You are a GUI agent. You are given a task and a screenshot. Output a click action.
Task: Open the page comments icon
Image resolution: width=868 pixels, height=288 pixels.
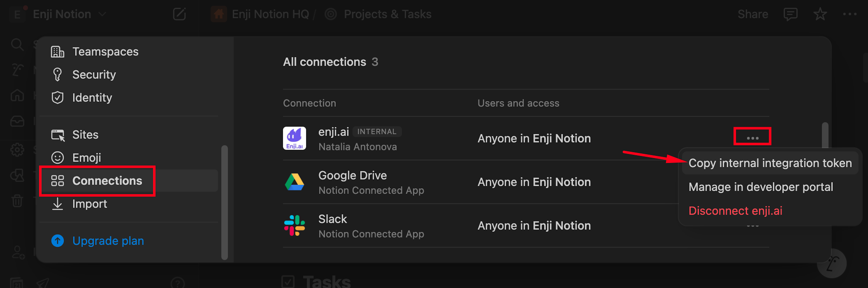(790, 14)
